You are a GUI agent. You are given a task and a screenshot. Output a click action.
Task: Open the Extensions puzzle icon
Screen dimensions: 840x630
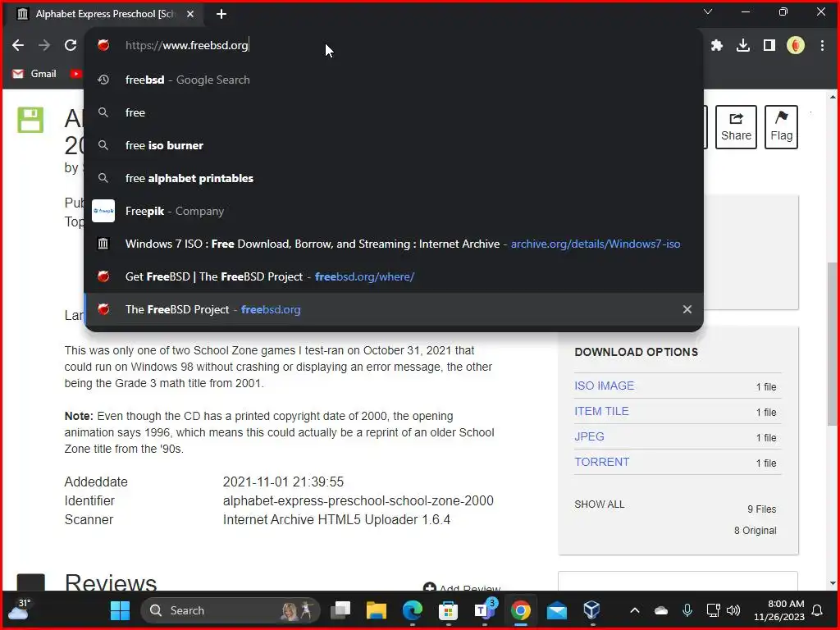[x=717, y=46]
